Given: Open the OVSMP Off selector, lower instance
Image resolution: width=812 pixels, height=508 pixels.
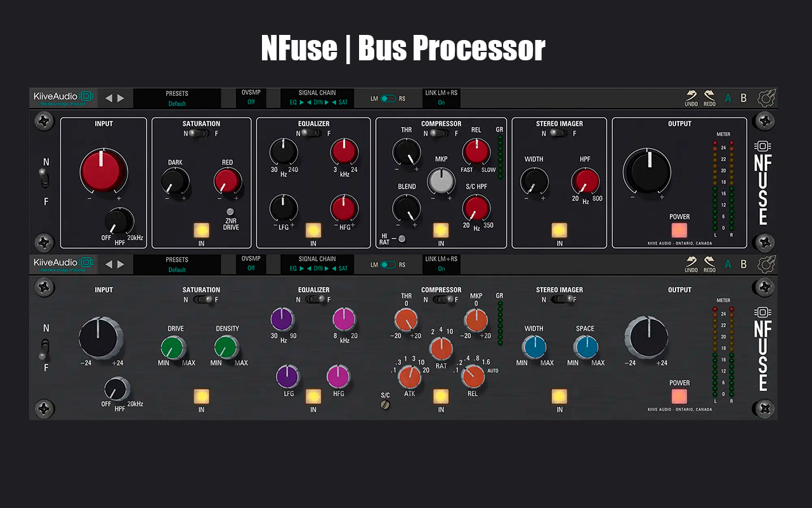Looking at the screenshot, I should 251,265.
